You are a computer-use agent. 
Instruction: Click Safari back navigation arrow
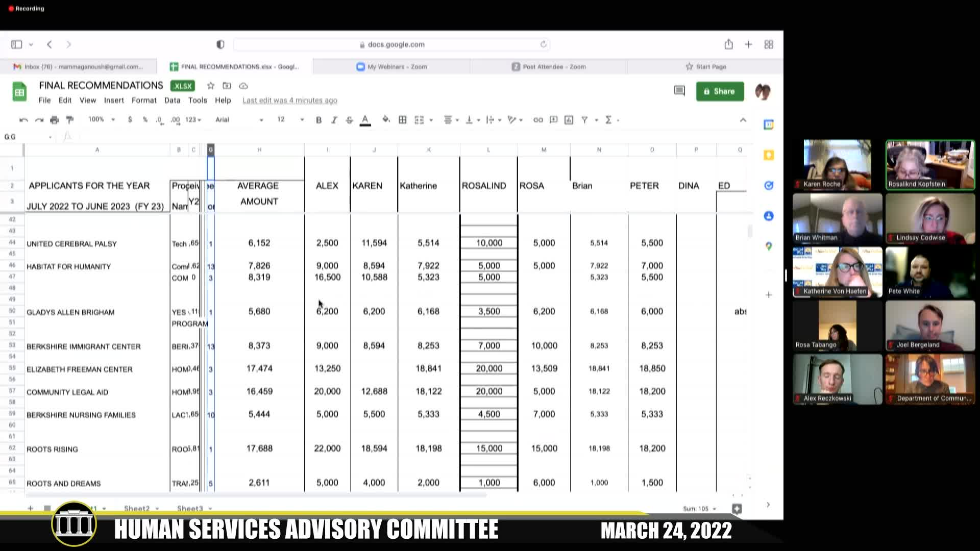(x=50, y=44)
